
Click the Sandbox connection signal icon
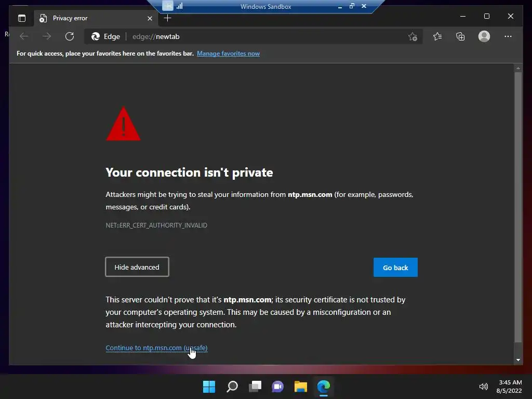click(x=180, y=6)
